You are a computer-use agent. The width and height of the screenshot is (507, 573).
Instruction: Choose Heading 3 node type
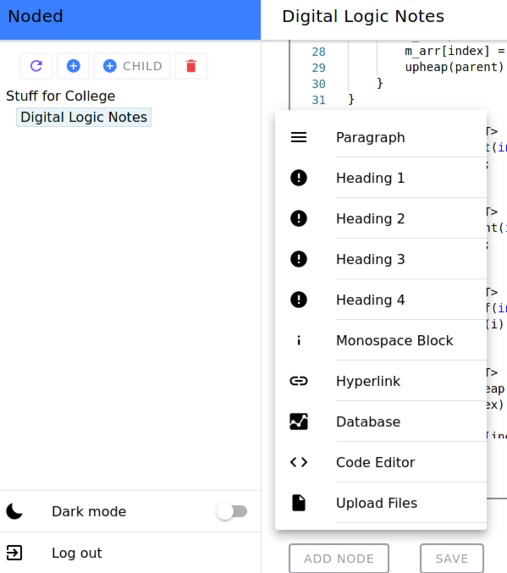[x=381, y=259]
